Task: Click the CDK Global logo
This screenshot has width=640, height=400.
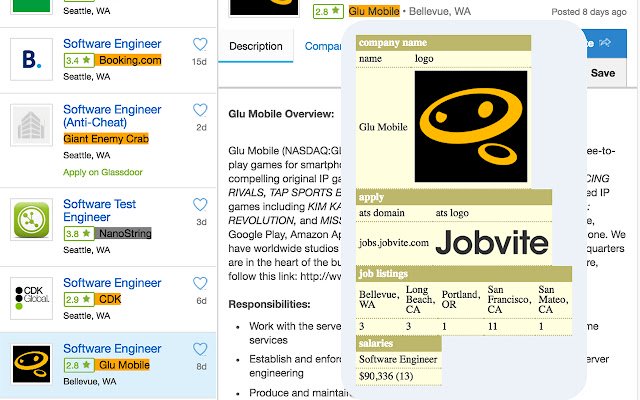Action: point(31,298)
